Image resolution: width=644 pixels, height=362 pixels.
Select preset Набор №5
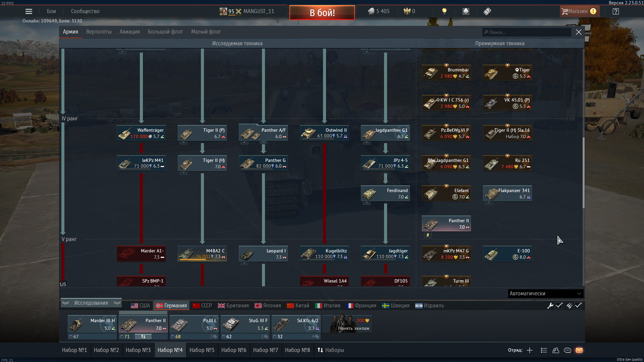click(x=202, y=350)
